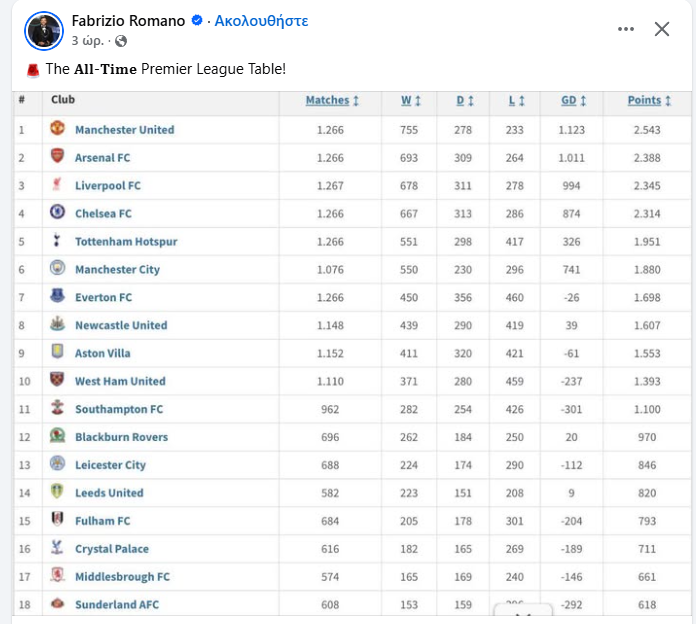The width and height of the screenshot is (696, 624).
Task: Click the Liverpool FC crest icon
Action: click(x=57, y=185)
